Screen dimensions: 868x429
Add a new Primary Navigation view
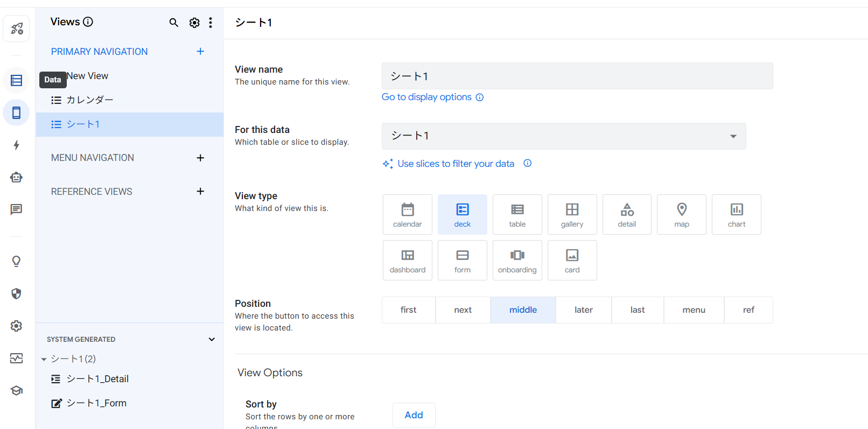(200, 52)
